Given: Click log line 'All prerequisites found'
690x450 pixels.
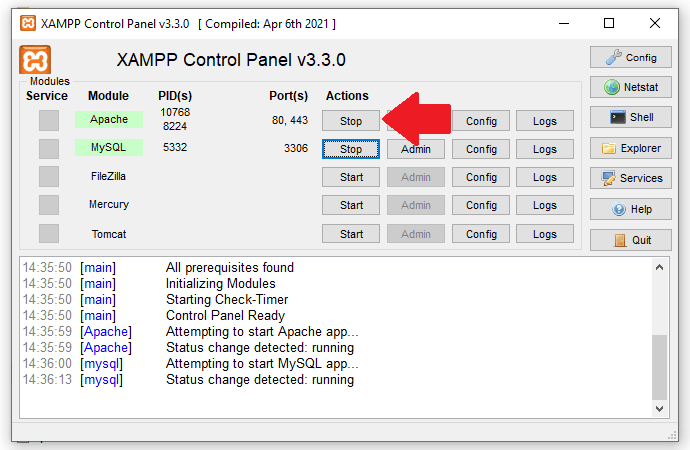Looking at the screenshot, I should tap(230, 267).
